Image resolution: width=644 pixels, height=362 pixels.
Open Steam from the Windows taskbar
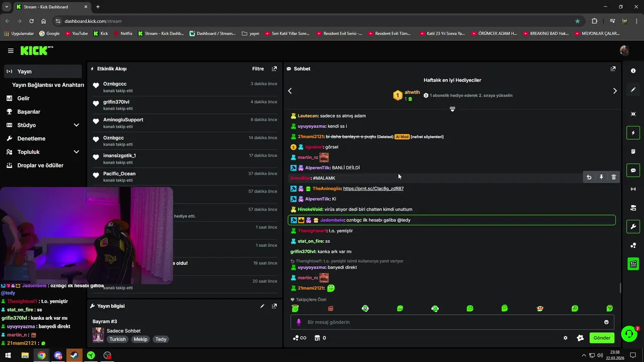point(74,355)
